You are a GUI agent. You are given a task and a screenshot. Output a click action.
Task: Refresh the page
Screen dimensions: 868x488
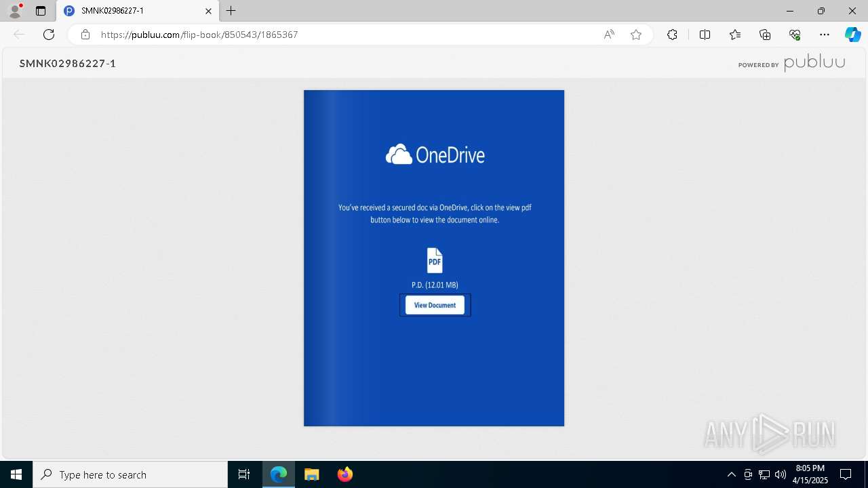pos(49,35)
